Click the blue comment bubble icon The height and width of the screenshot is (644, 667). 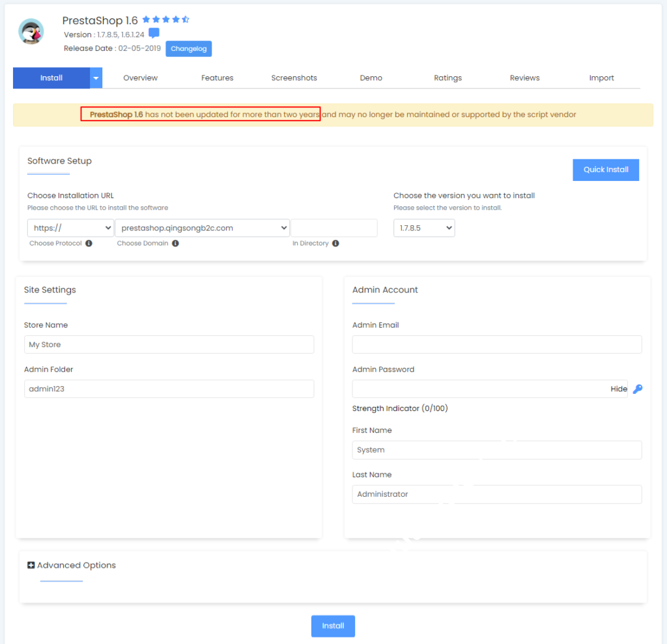[154, 33]
